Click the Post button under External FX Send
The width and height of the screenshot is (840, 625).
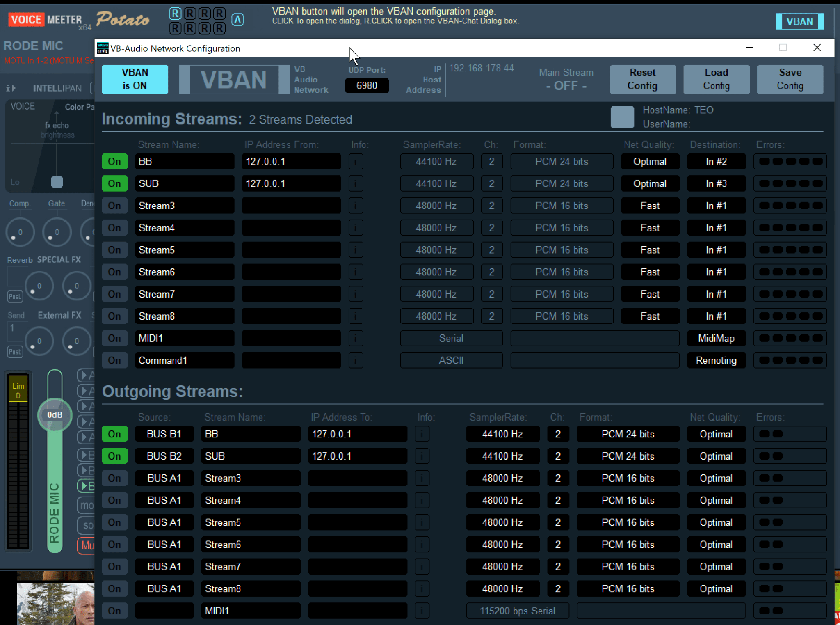click(x=15, y=352)
